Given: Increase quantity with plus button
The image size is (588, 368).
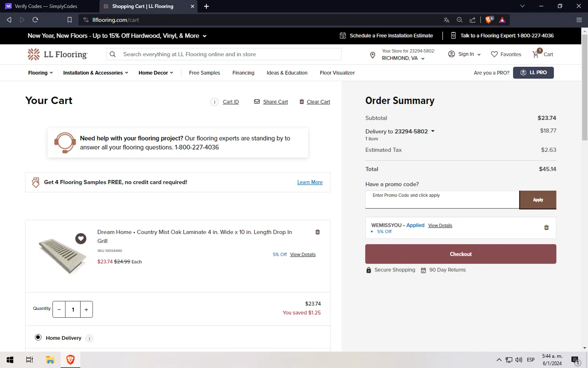Looking at the screenshot, I should tap(86, 310).
